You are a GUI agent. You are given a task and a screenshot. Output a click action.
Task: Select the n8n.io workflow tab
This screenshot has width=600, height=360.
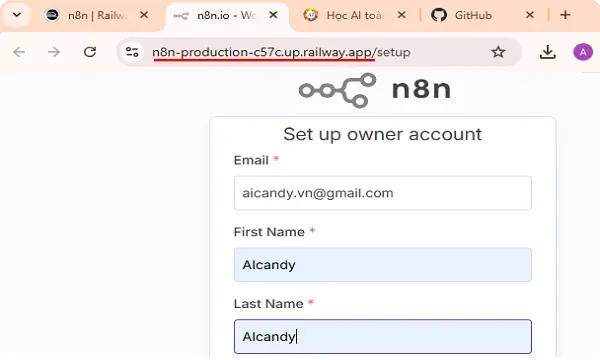click(x=227, y=15)
